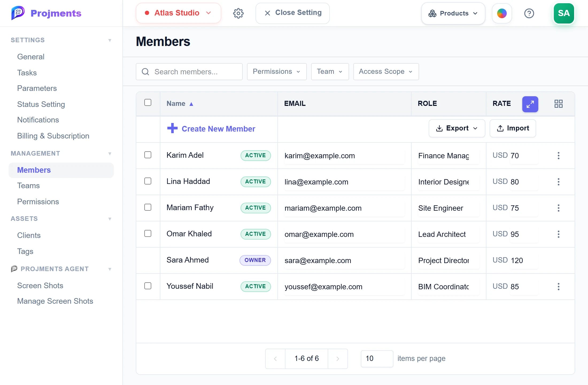The image size is (588, 385).
Task: Open the Team filter dropdown
Action: coord(330,72)
